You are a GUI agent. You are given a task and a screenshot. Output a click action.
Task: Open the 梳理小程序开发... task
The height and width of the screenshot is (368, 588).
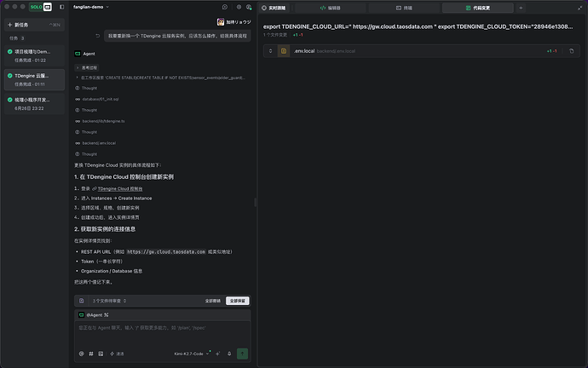pos(34,104)
